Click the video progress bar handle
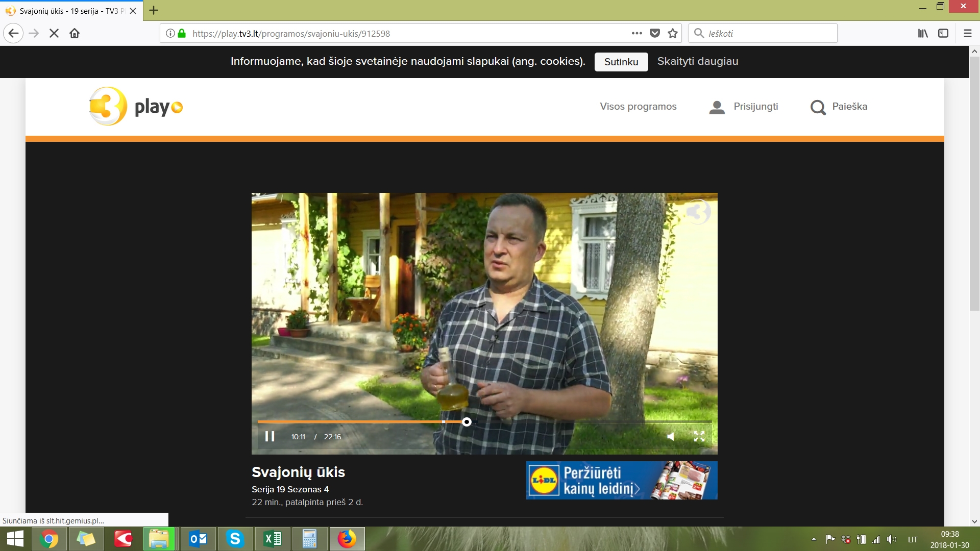Screen dimensions: 980x551 click(467, 422)
